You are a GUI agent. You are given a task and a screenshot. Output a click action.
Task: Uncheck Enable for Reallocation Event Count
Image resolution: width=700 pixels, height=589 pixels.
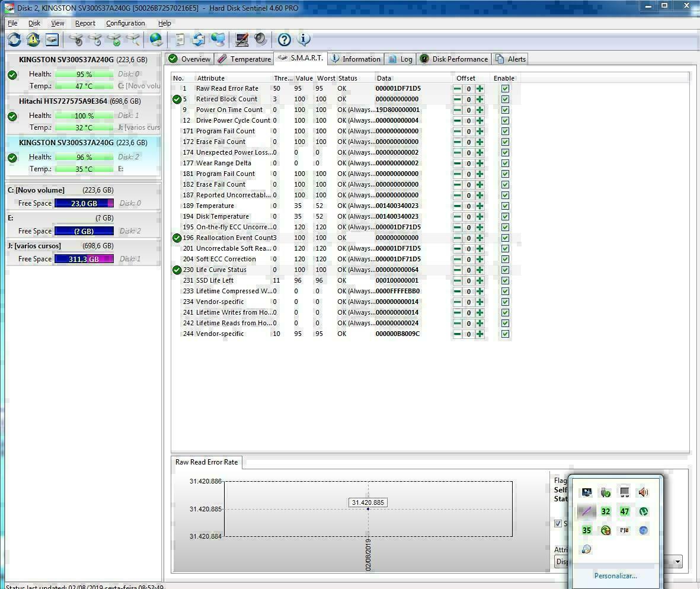click(x=506, y=238)
